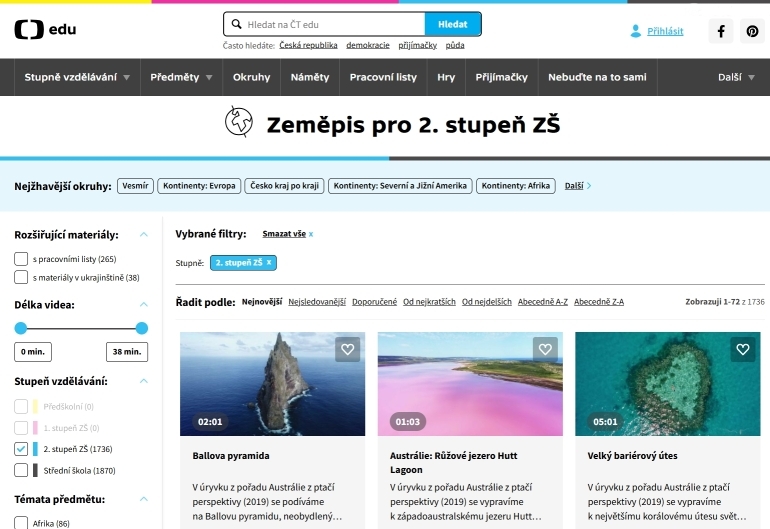Expand the Další menu in navigation
This screenshot has width=770, height=529.
pyautogui.click(x=736, y=77)
